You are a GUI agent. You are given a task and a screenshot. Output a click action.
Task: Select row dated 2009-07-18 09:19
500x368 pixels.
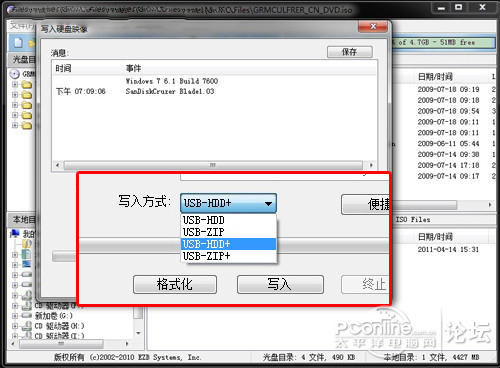(448, 89)
